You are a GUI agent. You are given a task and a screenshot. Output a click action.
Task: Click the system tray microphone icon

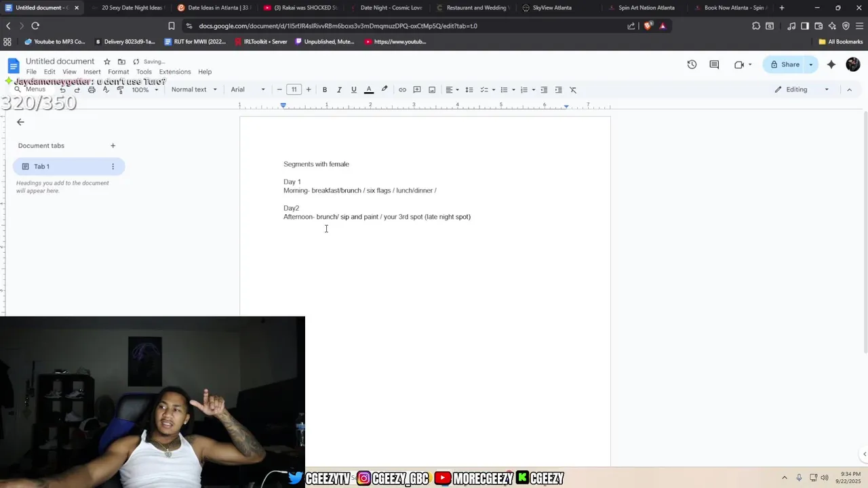click(x=799, y=477)
